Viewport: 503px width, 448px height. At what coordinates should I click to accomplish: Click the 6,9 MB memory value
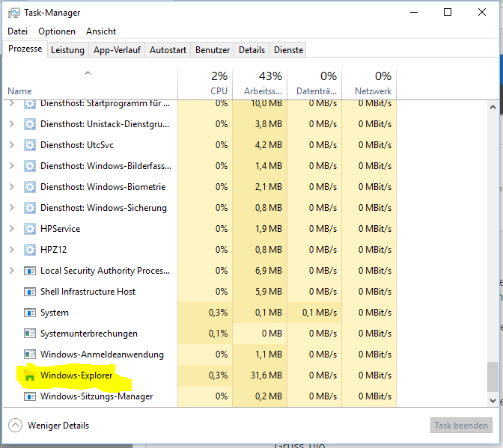pos(269,271)
